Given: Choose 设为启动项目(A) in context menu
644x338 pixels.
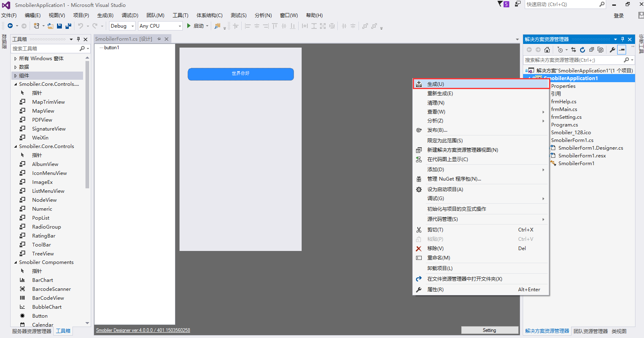Looking at the screenshot, I should [x=481, y=190].
